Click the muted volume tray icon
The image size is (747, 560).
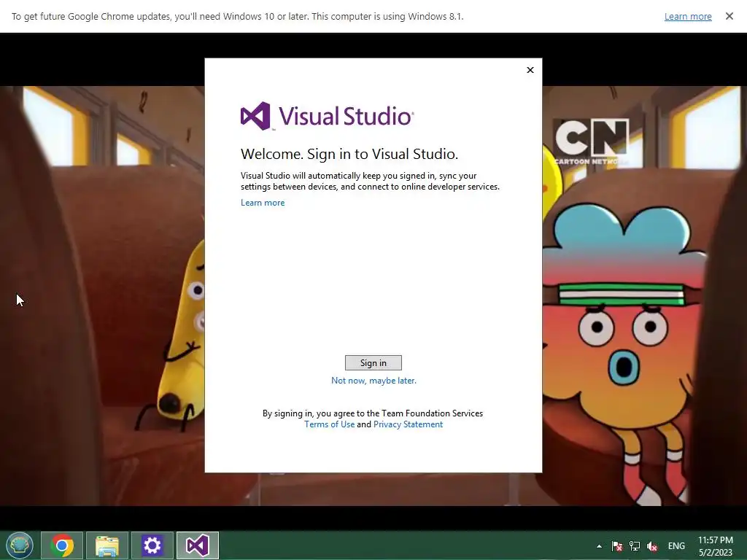pyautogui.click(x=652, y=546)
